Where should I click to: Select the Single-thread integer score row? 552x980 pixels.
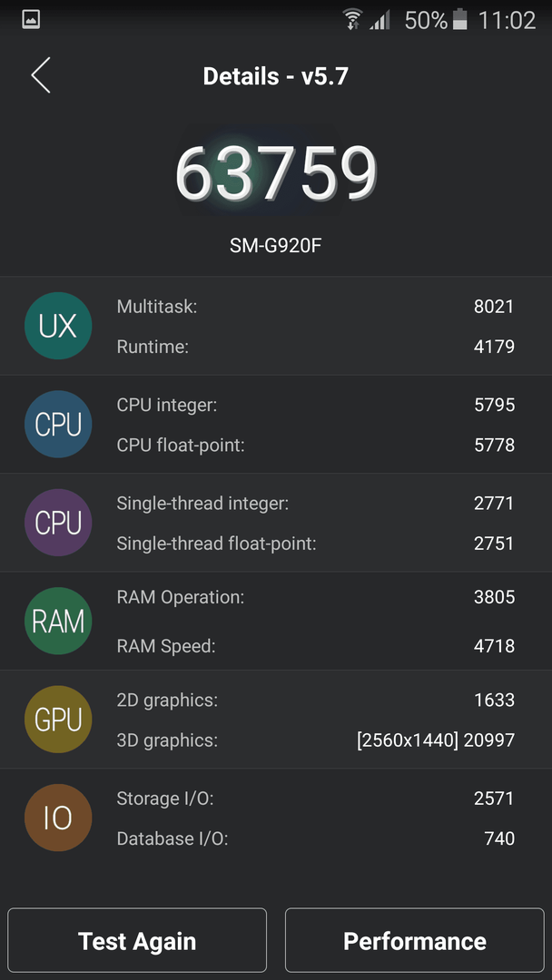pyautogui.click(x=316, y=503)
